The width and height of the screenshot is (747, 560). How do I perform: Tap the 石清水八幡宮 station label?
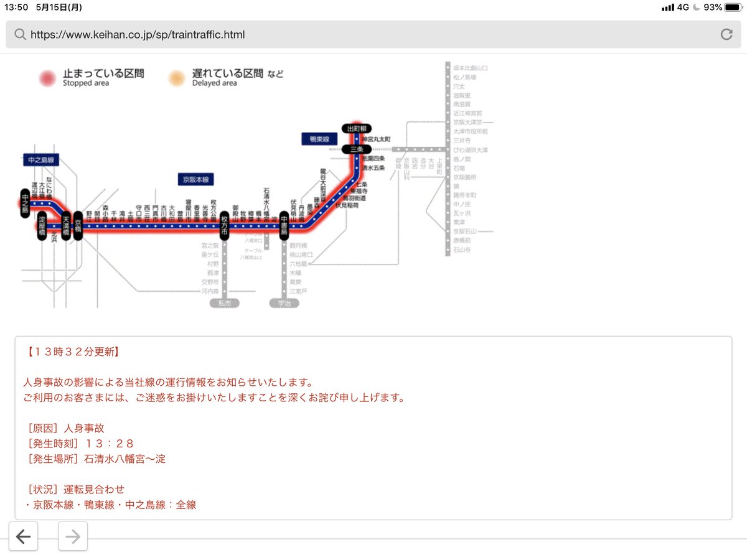point(266,205)
